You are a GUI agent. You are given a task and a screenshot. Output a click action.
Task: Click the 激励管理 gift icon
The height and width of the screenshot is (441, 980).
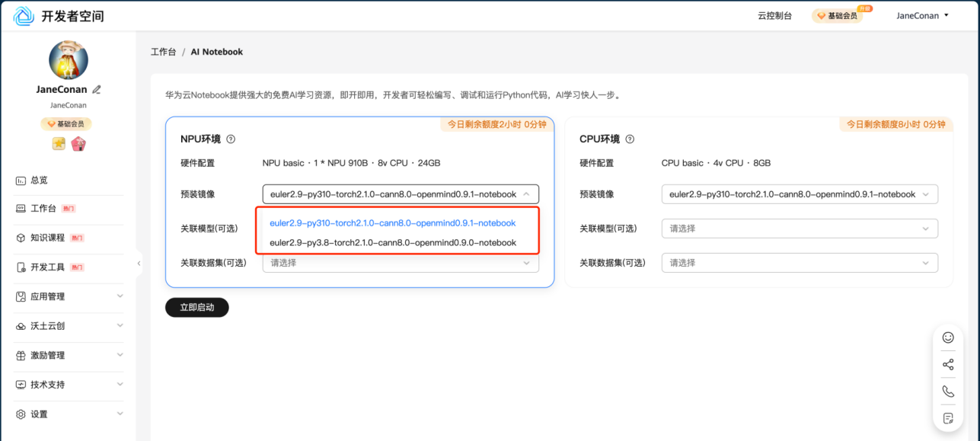pyautogui.click(x=21, y=355)
